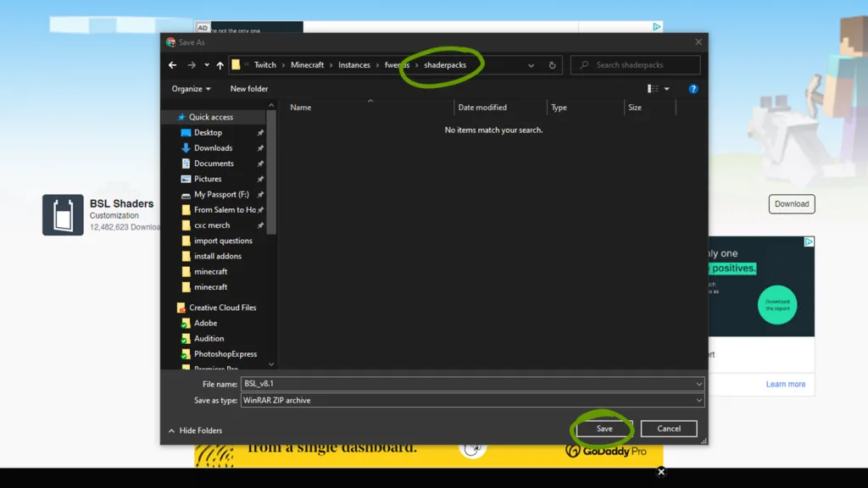Viewport: 868px width, 488px height.
Task: Open the Recent locations dropdown arrow
Action: 207,65
